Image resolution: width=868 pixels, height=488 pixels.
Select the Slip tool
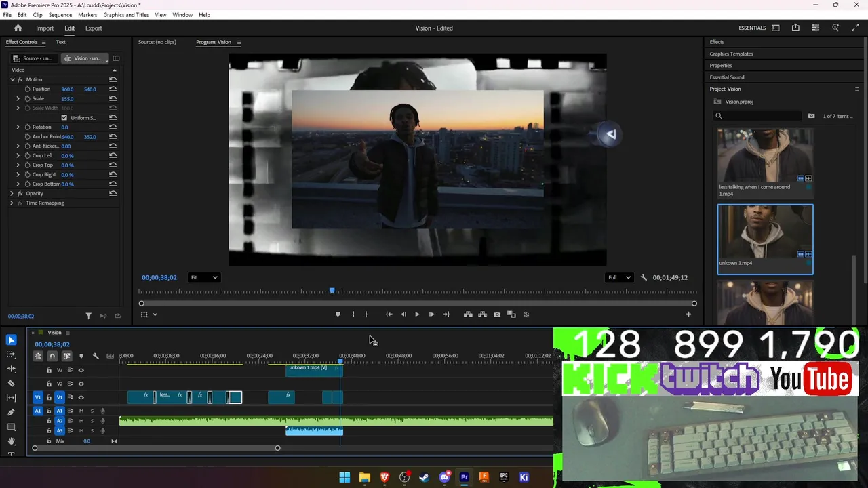(11, 398)
